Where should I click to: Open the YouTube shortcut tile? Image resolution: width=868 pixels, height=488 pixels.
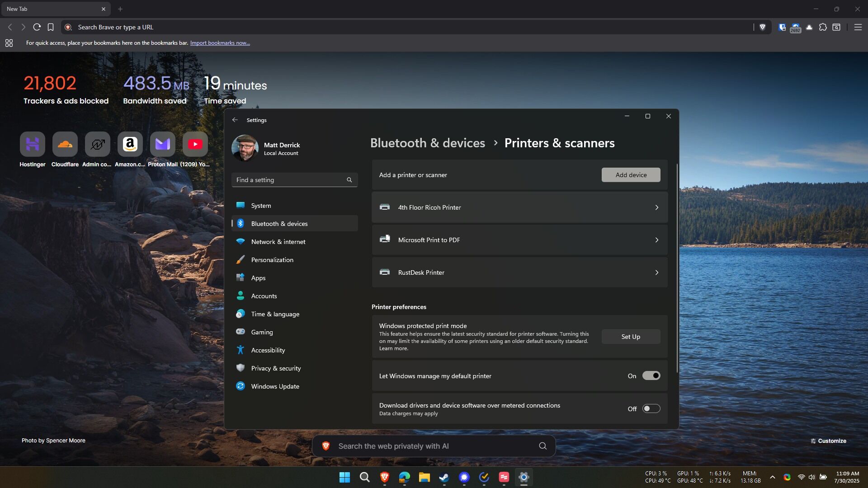(195, 145)
